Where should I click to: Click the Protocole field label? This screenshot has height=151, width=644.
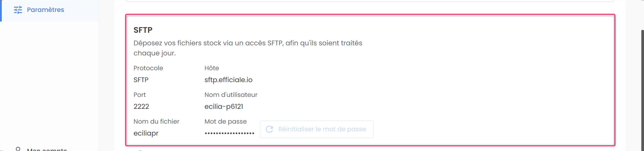(x=148, y=68)
